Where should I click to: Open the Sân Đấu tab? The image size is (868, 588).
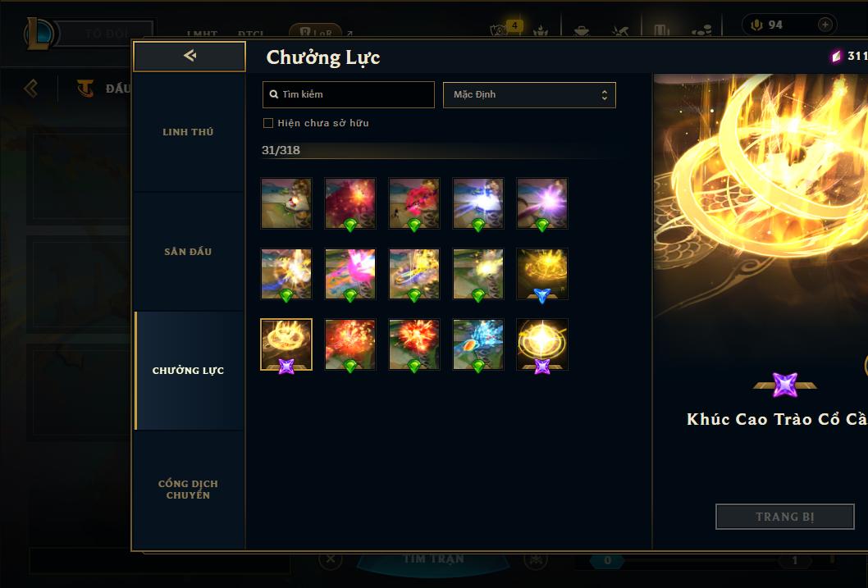[x=188, y=252]
